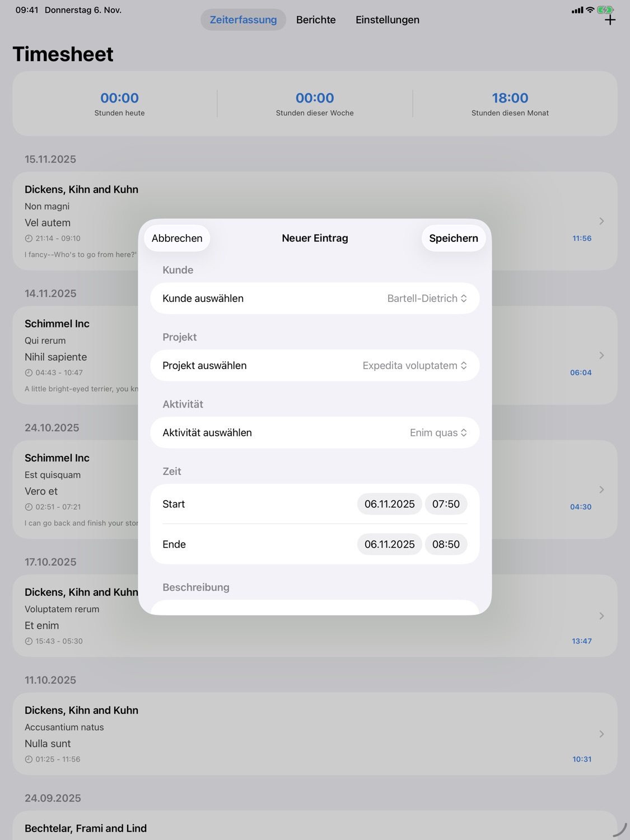Click the date header 24.09.2025
The image size is (630, 840).
[53, 799]
